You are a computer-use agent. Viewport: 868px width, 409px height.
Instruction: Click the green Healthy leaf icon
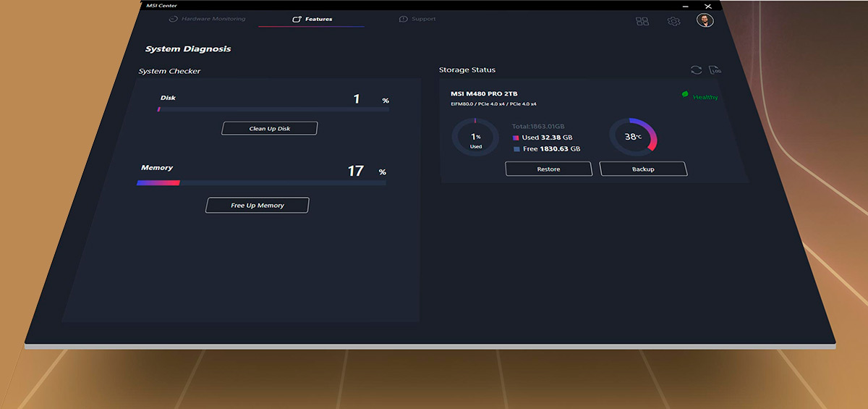[x=685, y=95]
